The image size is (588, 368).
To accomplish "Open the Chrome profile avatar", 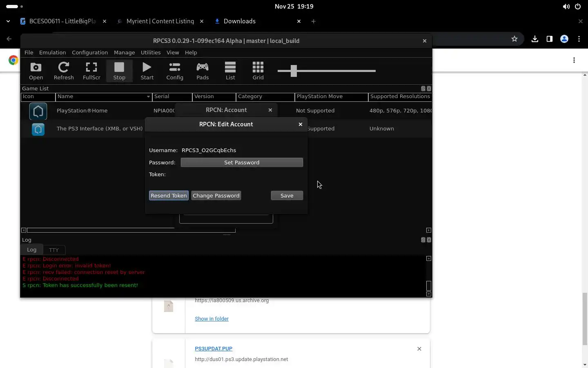I will 564,39.
